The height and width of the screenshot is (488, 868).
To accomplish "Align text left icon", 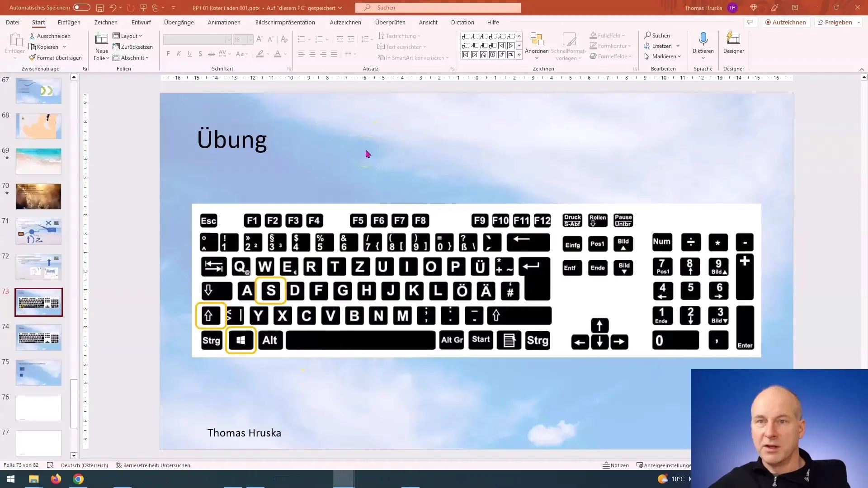I will click(301, 54).
